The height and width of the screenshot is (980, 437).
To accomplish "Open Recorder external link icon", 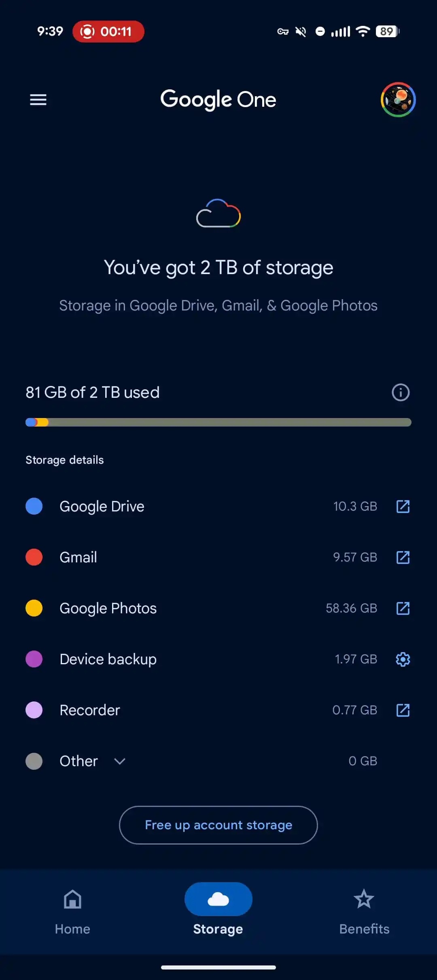I will (403, 710).
